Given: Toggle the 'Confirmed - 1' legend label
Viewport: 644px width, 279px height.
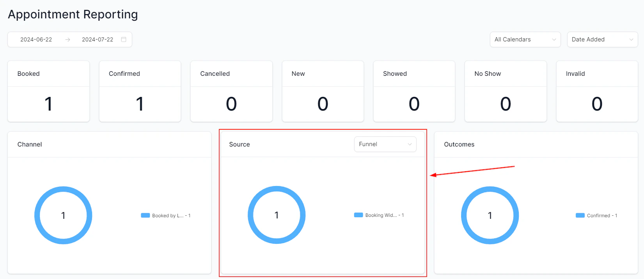Looking at the screenshot, I should coord(602,216).
